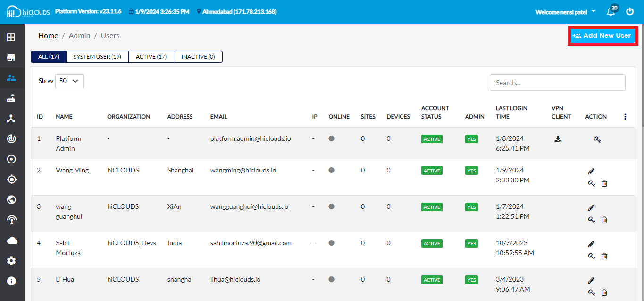Open the storefront icon in sidebar
The width and height of the screenshot is (644, 301).
point(11,58)
